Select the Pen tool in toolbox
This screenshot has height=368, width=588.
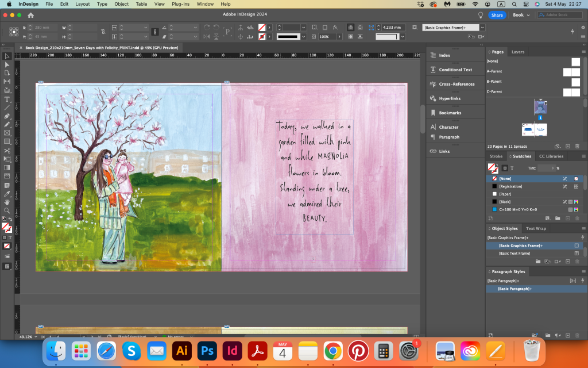point(7,116)
